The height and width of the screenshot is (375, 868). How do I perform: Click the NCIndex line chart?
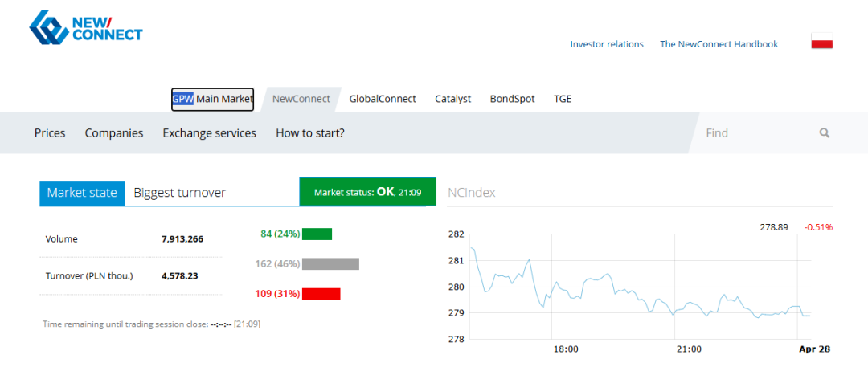[640, 287]
